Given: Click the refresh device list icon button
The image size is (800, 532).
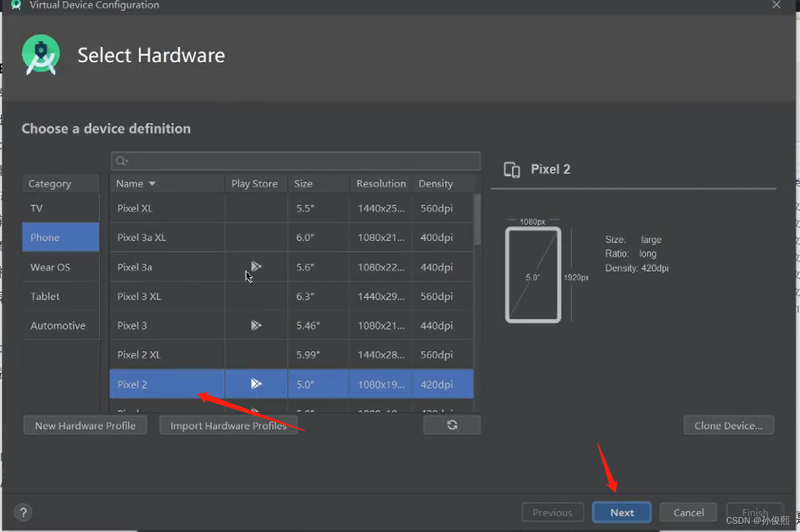Looking at the screenshot, I should point(452,425).
